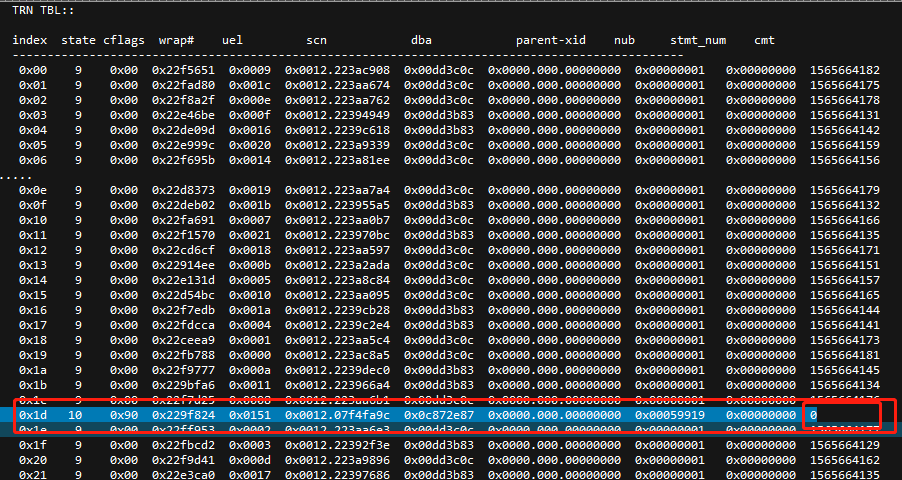The height and width of the screenshot is (480, 902).
Task: Select scn value 0x0012.2239c618
Action: click(337, 130)
